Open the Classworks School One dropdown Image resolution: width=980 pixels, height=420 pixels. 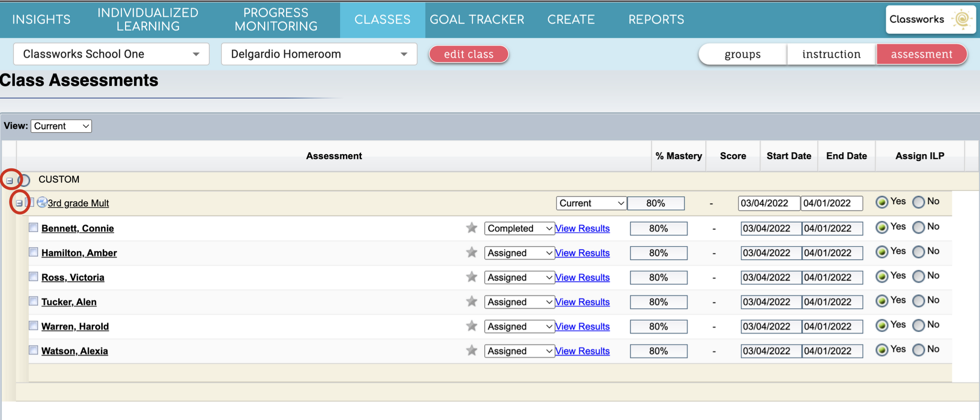[x=111, y=54]
